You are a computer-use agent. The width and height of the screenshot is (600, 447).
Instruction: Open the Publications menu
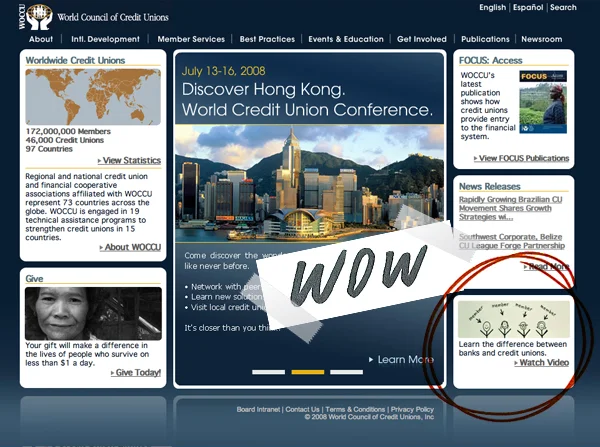pos(485,39)
